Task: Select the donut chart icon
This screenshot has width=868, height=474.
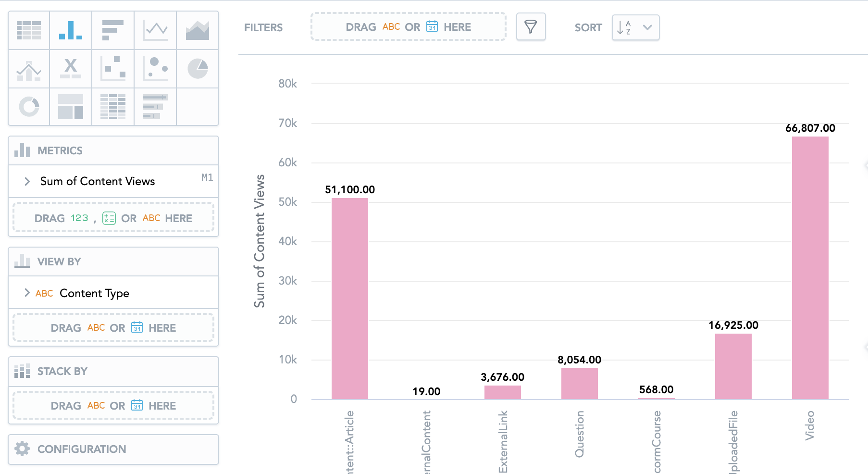Action: coord(29,107)
